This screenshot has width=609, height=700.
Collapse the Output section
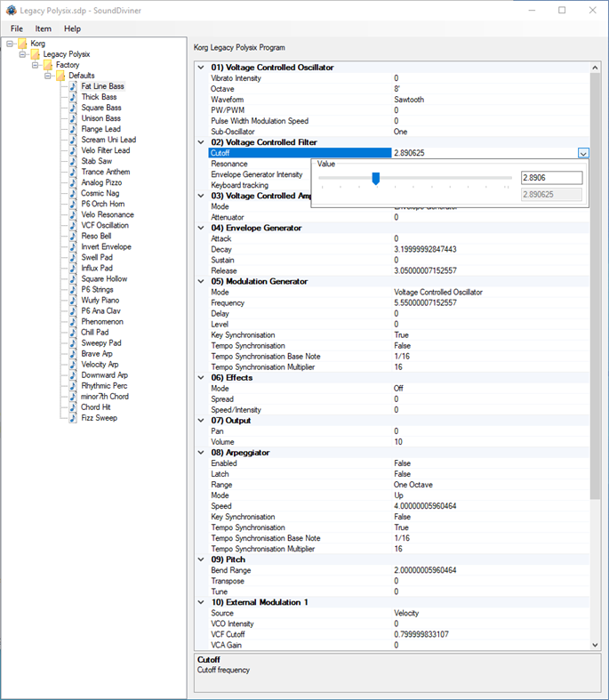pos(201,421)
